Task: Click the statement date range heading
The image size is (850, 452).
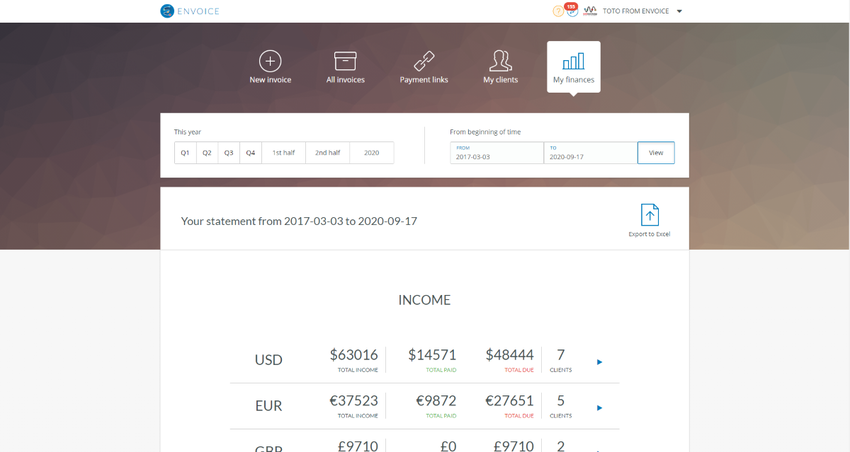Action: click(299, 221)
